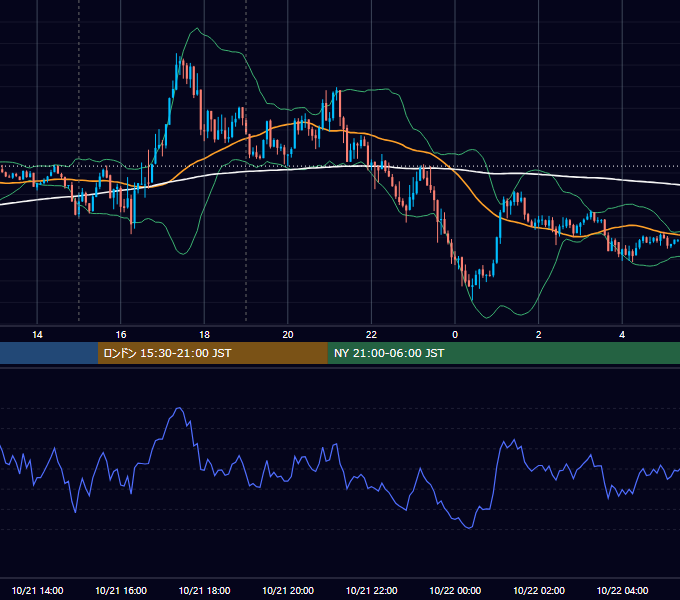
Task: Click the NY 21:00-06:00 JST session bar
Action: coord(503,353)
